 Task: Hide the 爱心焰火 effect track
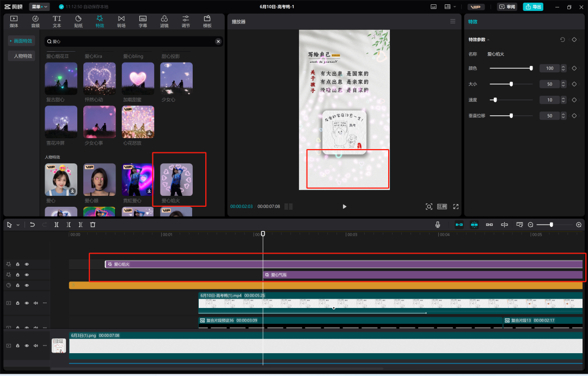pyautogui.click(x=27, y=264)
